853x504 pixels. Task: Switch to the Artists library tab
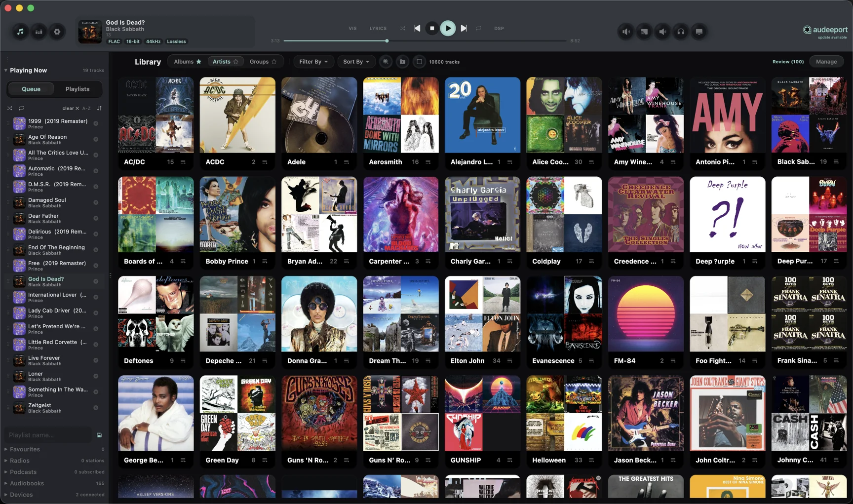pos(225,62)
